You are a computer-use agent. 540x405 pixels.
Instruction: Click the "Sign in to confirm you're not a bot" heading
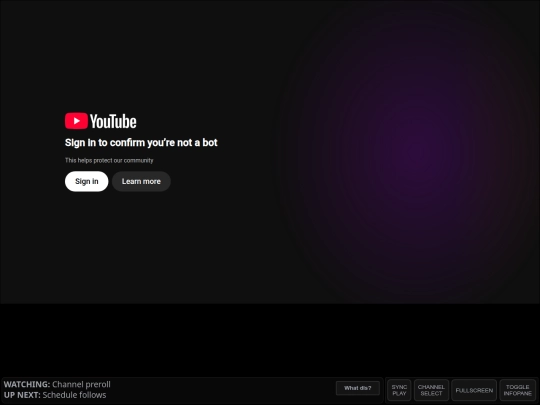point(141,143)
